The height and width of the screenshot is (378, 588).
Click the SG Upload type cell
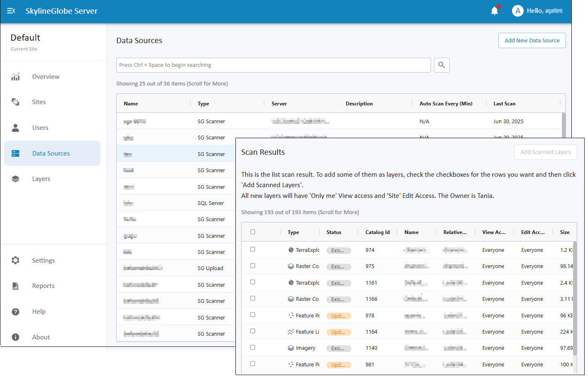[211, 268]
